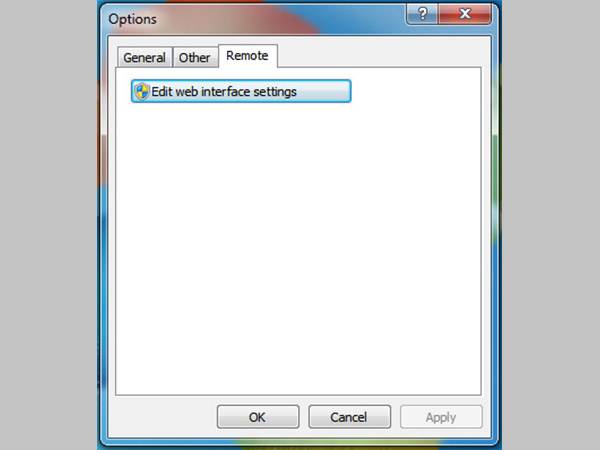The image size is (600, 450).
Task: Accept settings by clicking OK
Action: pos(258,417)
